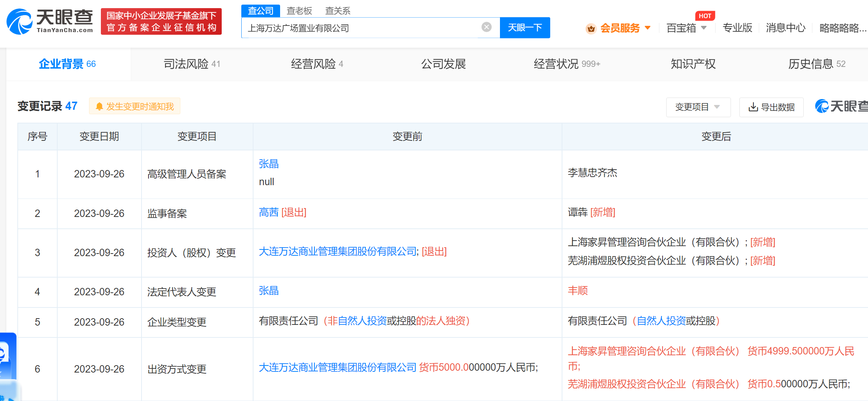Switch to 司法风险 tab
868x401 pixels.
point(192,64)
